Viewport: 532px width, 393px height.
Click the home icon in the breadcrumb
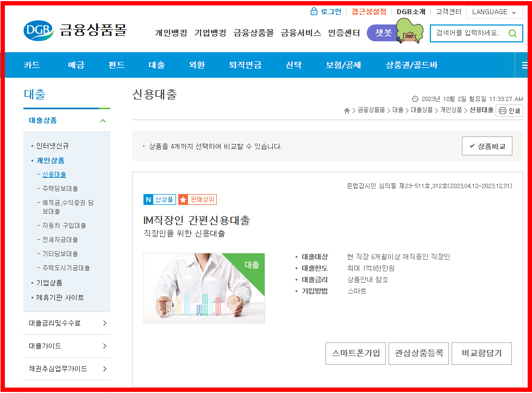347,110
